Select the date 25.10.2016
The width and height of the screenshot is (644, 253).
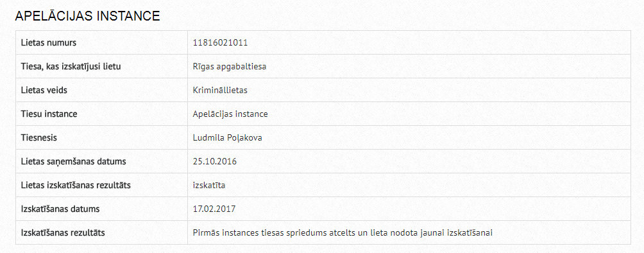[x=215, y=161]
